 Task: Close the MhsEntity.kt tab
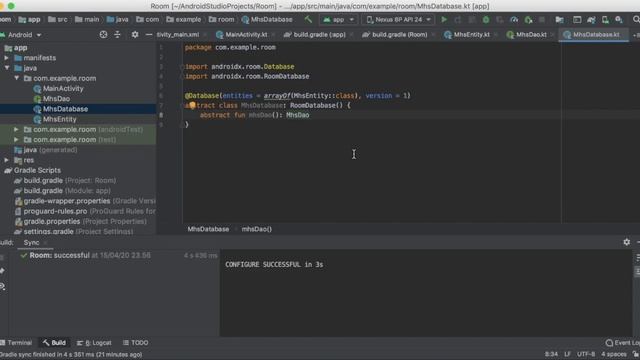(496, 35)
